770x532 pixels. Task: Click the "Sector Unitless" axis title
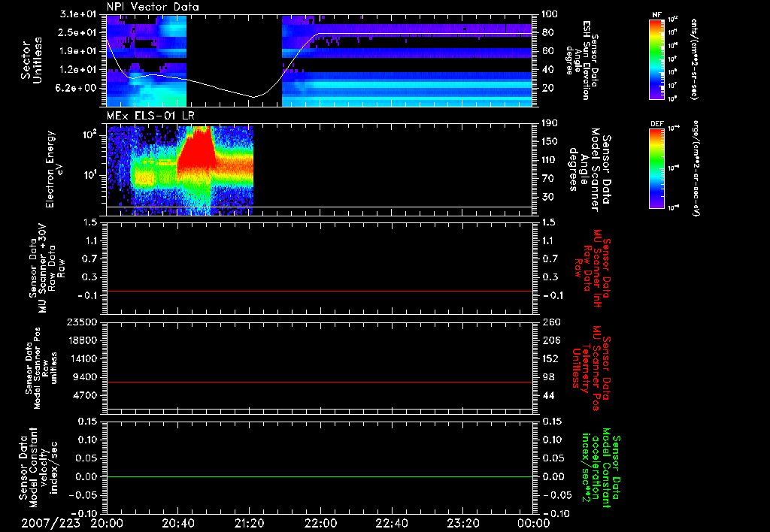32,60
